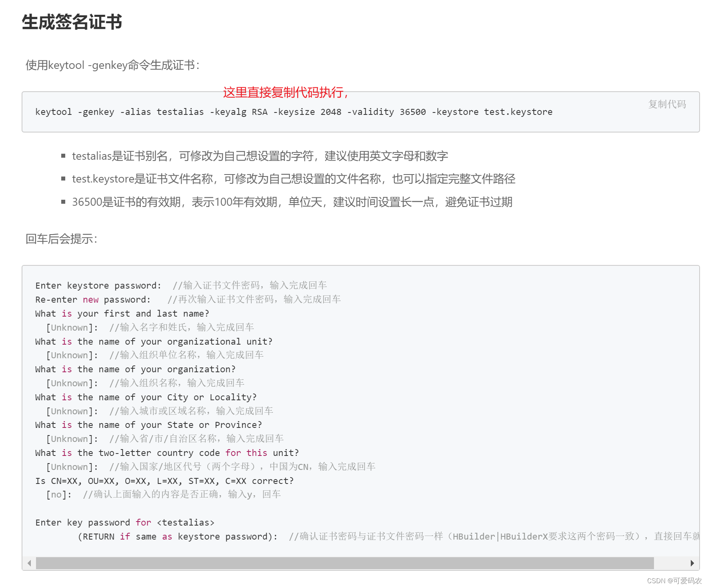This screenshot has height=588, width=708.
Task: Click the organizational unit question line
Action: [154, 341]
